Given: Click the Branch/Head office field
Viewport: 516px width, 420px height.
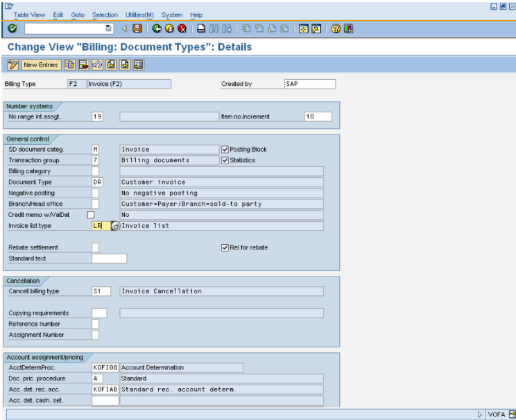Looking at the screenshot, I should 96,204.
